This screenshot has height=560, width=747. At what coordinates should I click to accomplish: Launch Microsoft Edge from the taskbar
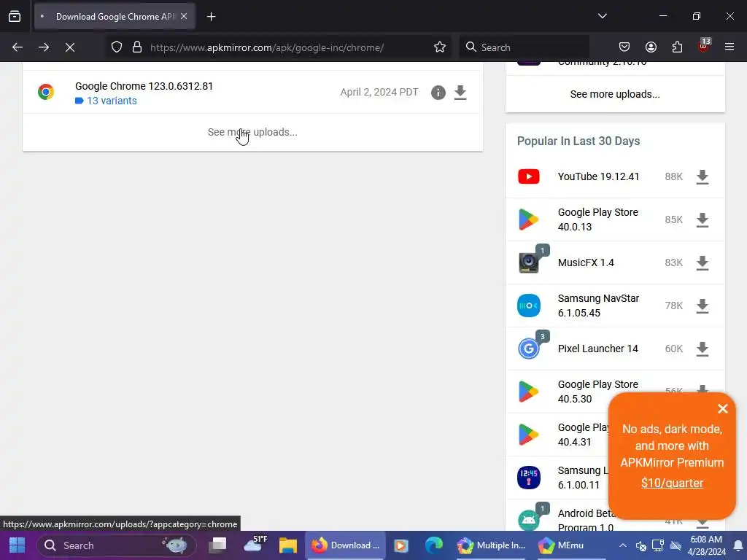click(433, 545)
